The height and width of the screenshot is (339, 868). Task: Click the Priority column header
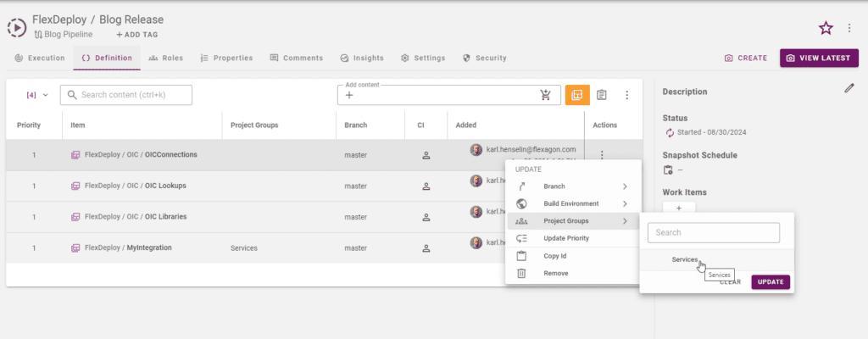(29, 125)
